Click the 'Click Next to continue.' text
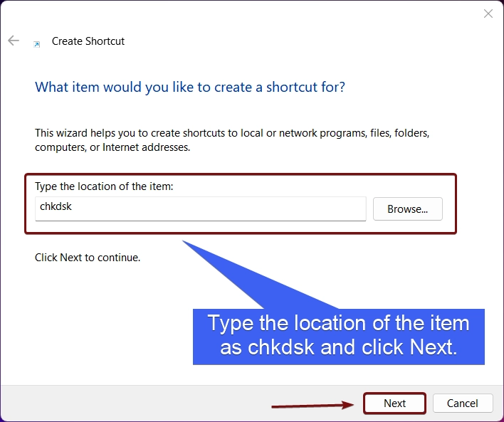The image size is (504, 422). [88, 258]
